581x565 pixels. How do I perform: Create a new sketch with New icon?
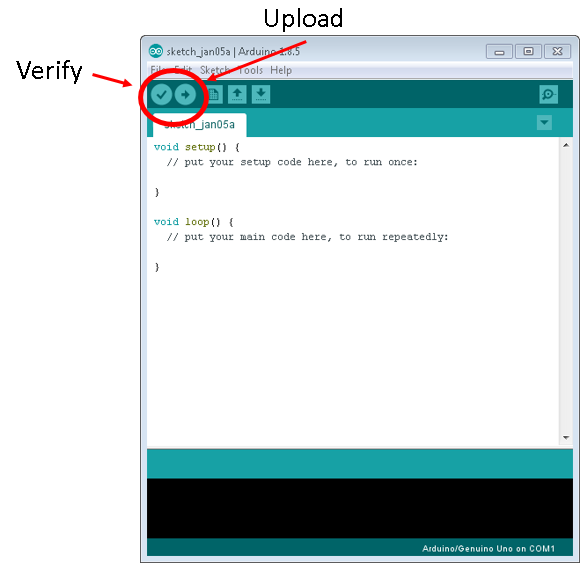[214, 94]
